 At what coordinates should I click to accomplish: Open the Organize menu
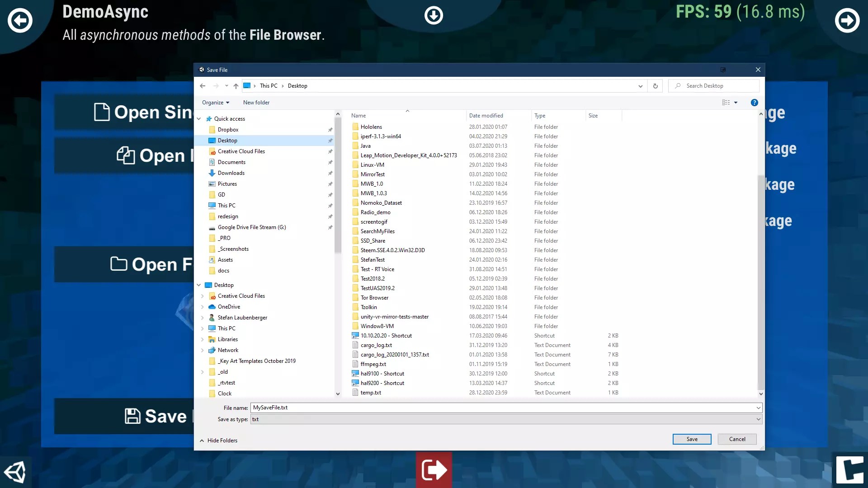215,103
